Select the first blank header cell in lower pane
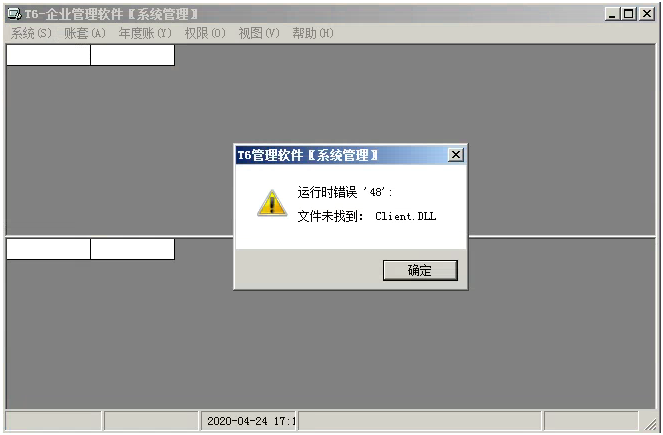Screen dimensions: 663x435 point(48,249)
